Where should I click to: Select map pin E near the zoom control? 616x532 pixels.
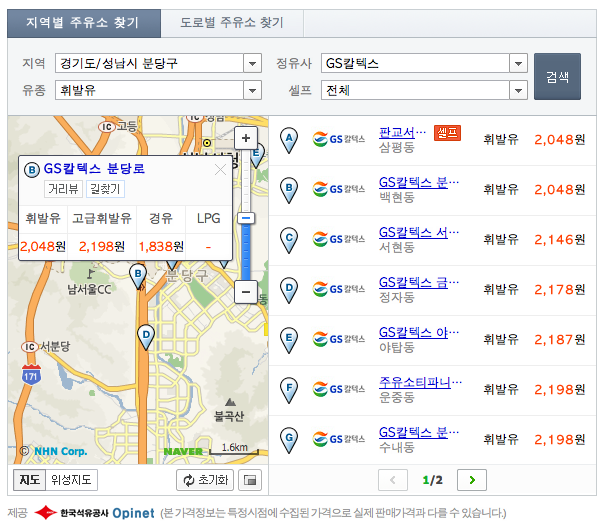258,156
